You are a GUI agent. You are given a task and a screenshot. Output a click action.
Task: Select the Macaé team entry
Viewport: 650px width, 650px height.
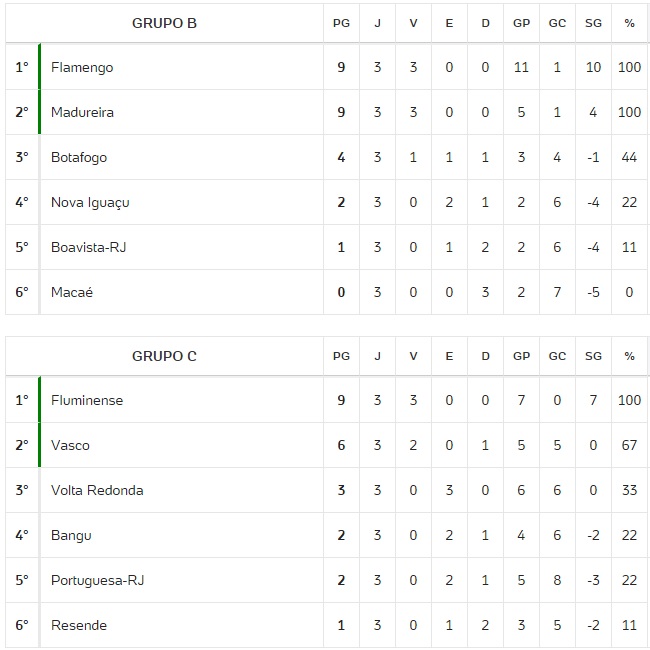[x=71, y=293]
